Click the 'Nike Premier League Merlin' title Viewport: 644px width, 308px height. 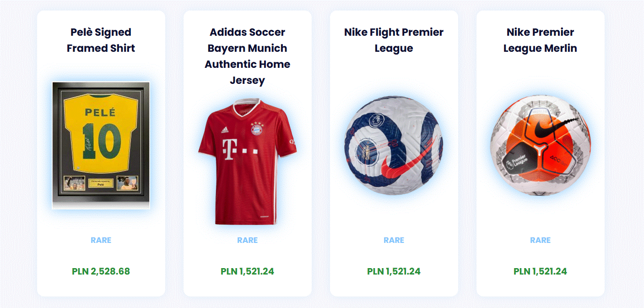click(x=540, y=40)
